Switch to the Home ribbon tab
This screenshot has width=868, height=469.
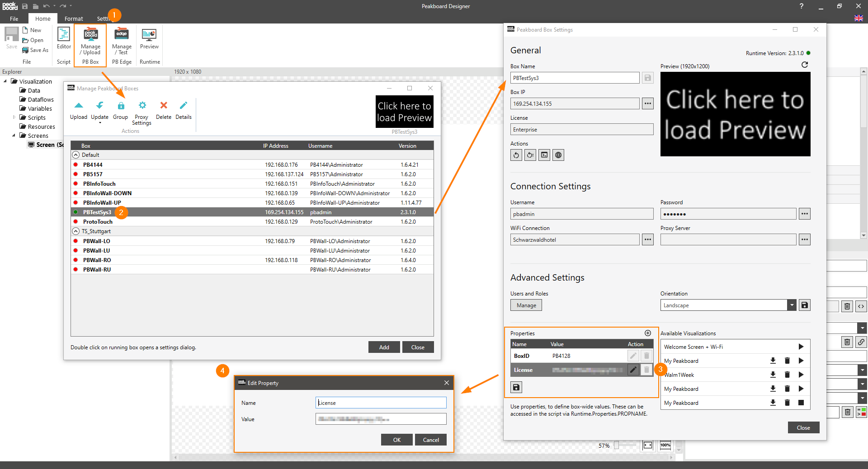pyautogui.click(x=43, y=19)
